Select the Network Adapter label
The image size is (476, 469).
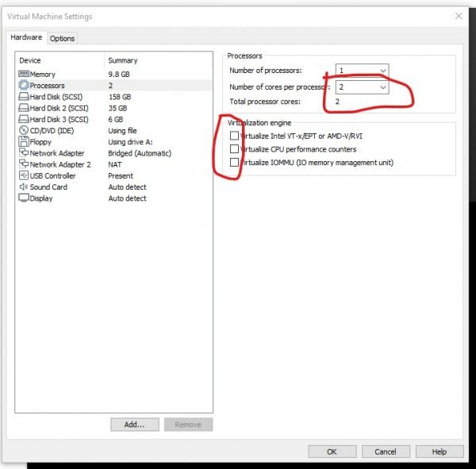coord(57,153)
